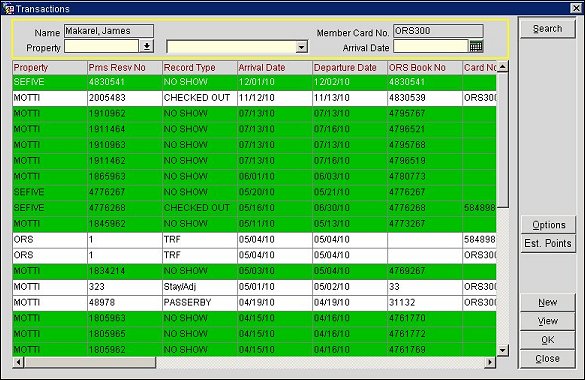Select MOTTI checked out row 2005483
Image resolution: width=585 pixels, height=380 pixels.
click(x=254, y=98)
